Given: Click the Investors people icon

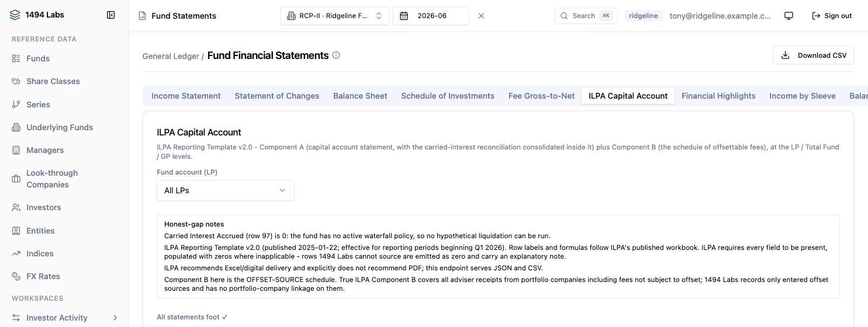Looking at the screenshot, I should point(16,207).
